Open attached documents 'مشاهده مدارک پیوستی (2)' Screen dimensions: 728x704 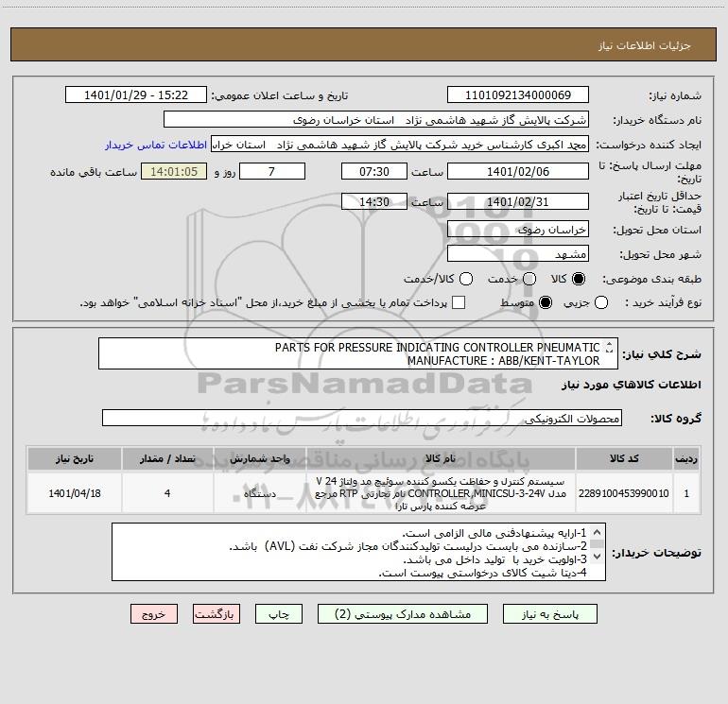[403, 614]
